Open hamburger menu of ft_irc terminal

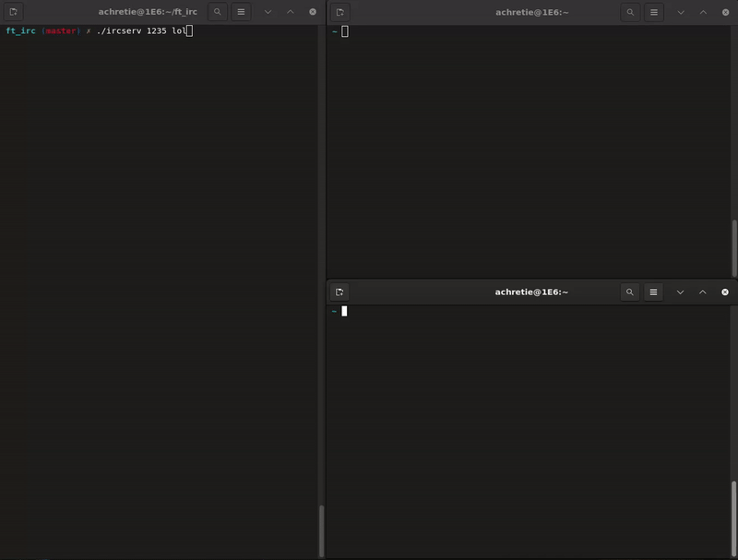241,12
